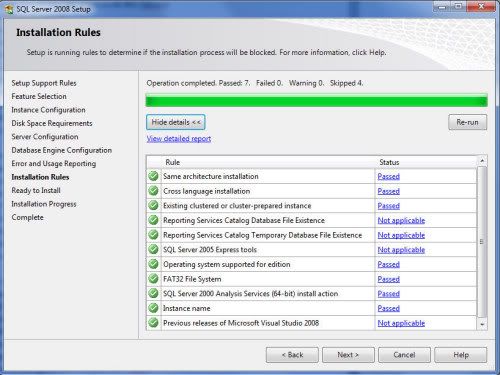Close the SQL Server 2008 Setup window
The image size is (500, 375).
[x=481, y=7]
